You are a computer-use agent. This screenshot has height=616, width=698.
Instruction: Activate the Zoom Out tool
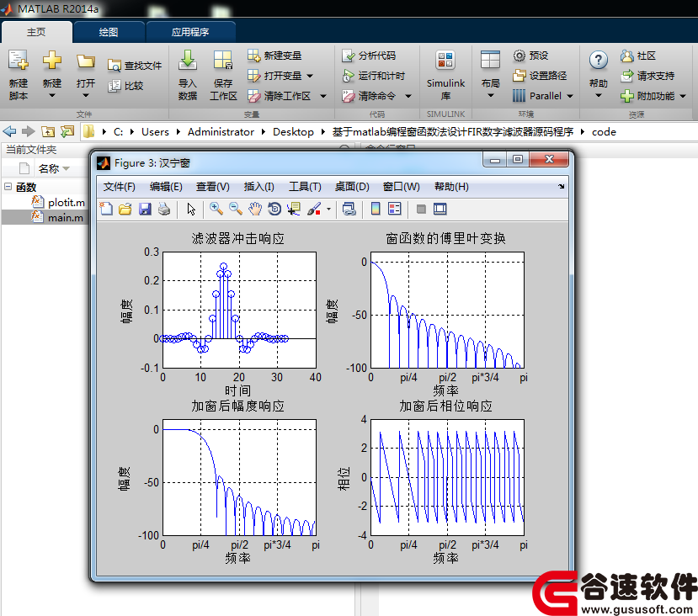[236, 209]
